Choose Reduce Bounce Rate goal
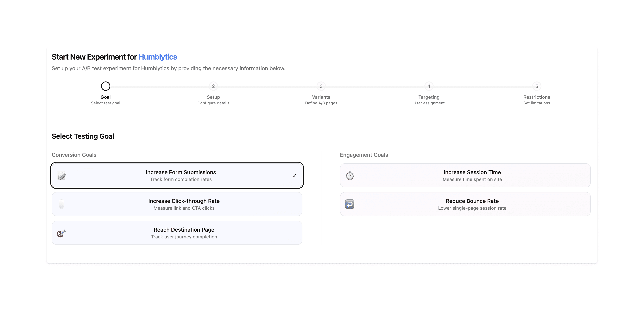Viewport: 644px width, 310px height. point(465,204)
